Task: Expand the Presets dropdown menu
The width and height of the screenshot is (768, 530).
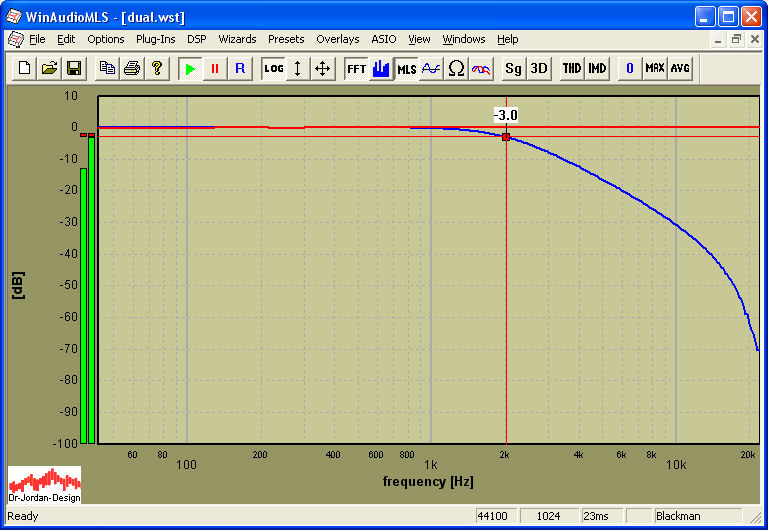Action: click(x=286, y=39)
